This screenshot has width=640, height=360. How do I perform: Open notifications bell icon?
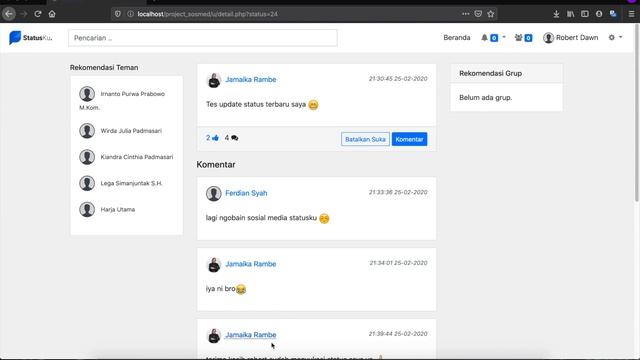[x=484, y=38]
